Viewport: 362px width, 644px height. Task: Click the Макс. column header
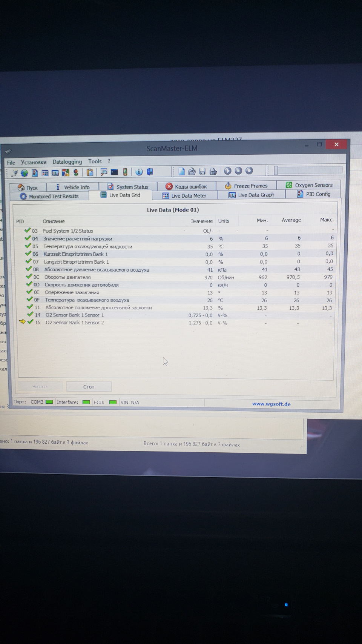327,220
